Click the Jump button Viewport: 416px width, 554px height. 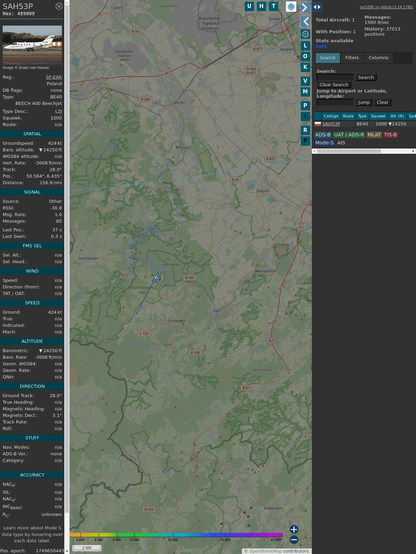364,102
